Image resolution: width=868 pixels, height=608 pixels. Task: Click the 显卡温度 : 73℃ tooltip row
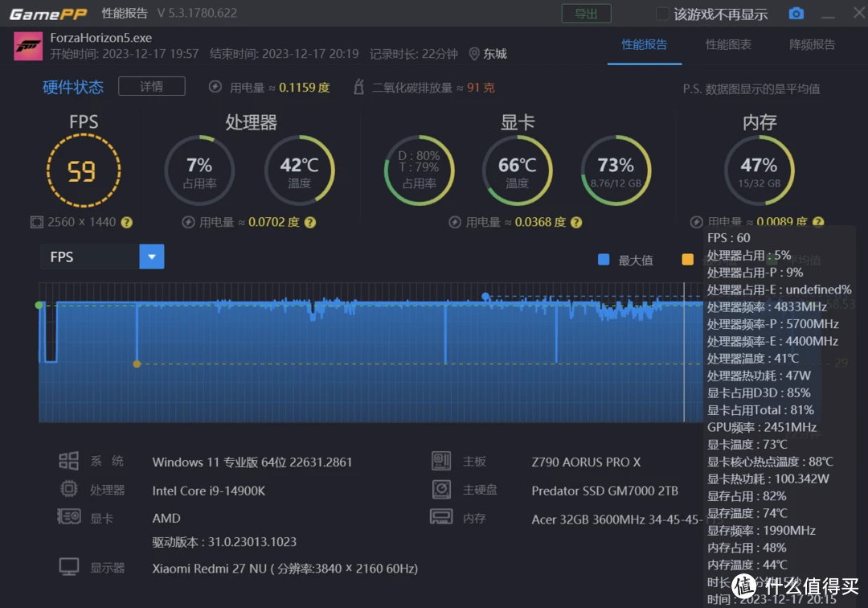coord(747,445)
